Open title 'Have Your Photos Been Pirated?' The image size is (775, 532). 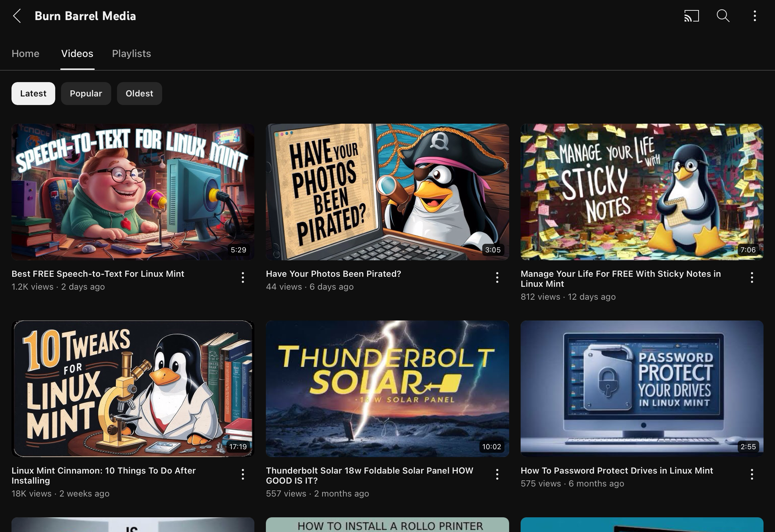pyautogui.click(x=333, y=274)
